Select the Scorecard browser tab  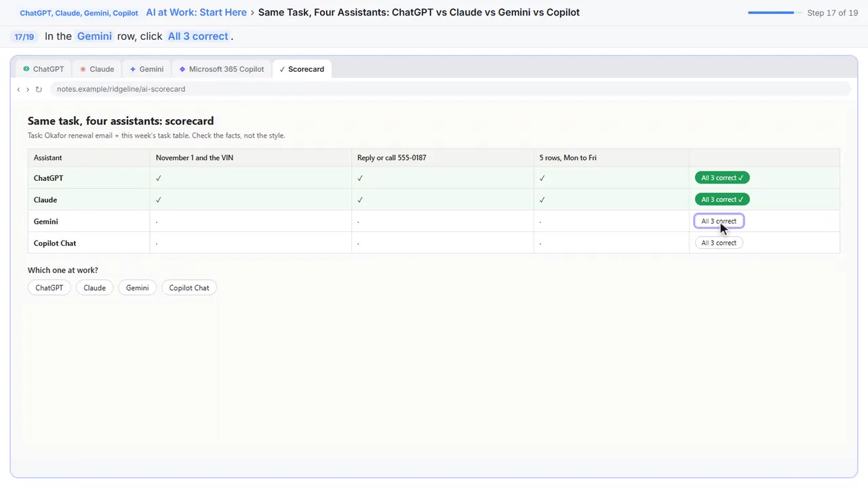pos(302,69)
